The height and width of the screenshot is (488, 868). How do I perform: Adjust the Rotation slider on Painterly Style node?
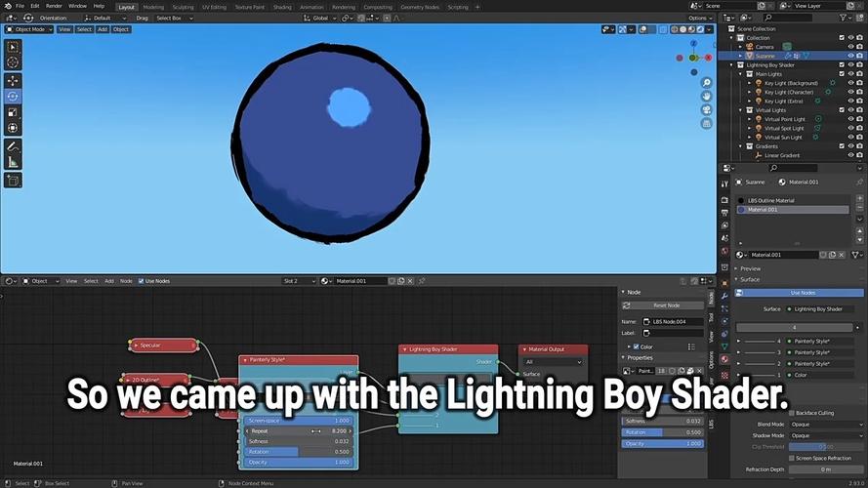coord(299,452)
